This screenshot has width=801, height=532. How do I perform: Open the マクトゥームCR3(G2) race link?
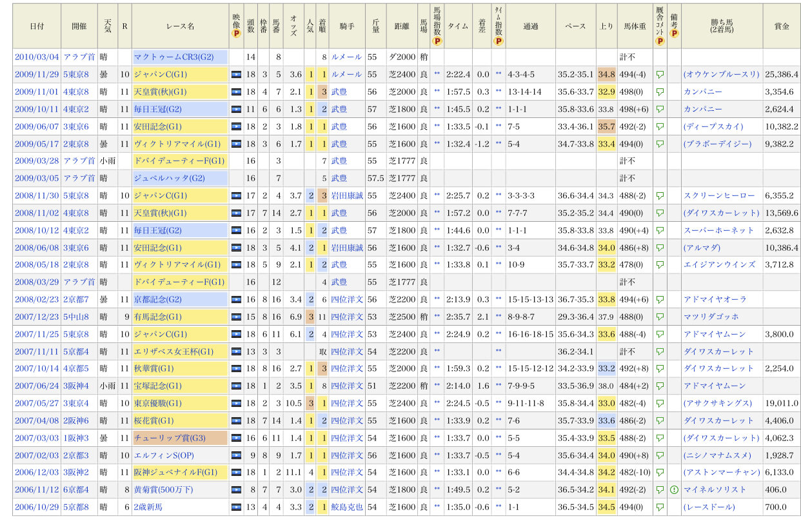point(174,57)
